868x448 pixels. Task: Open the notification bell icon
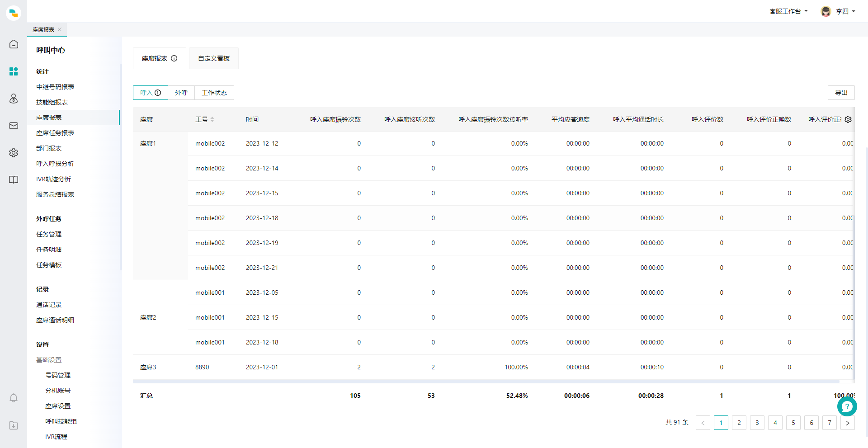tap(14, 398)
